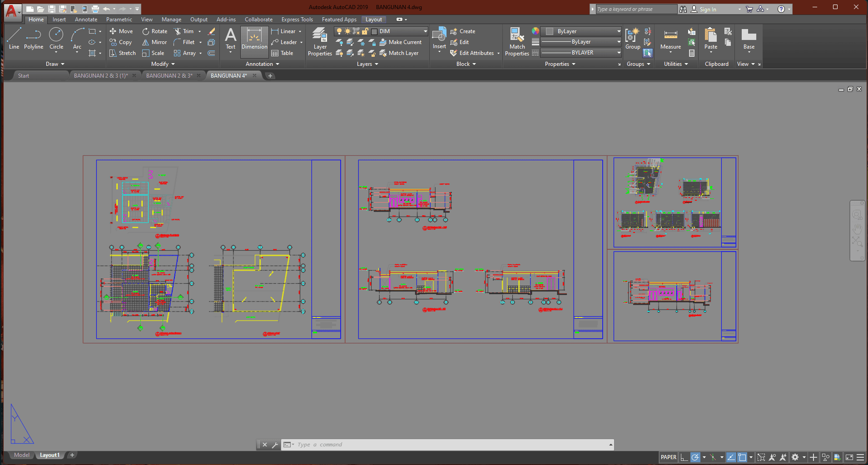Open Layer Properties manager
The image size is (868, 465).
(320, 41)
